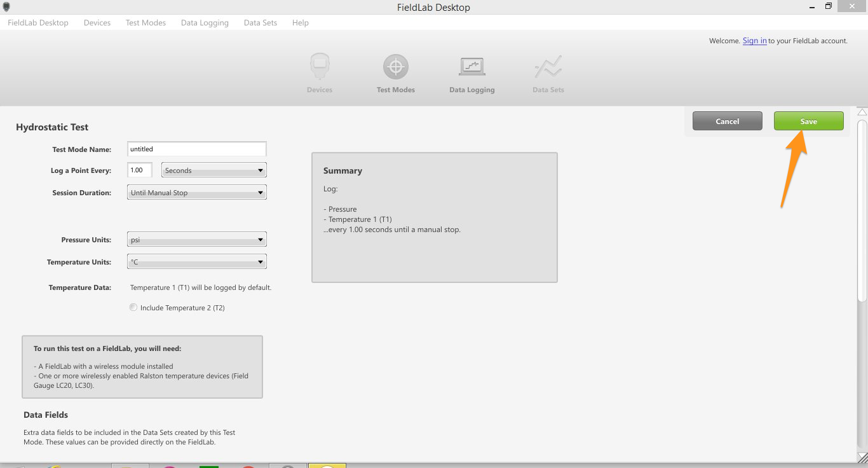The height and width of the screenshot is (468, 868).
Task: Click the FieldLab app icon in title bar
Action: [x=6, y=7]
